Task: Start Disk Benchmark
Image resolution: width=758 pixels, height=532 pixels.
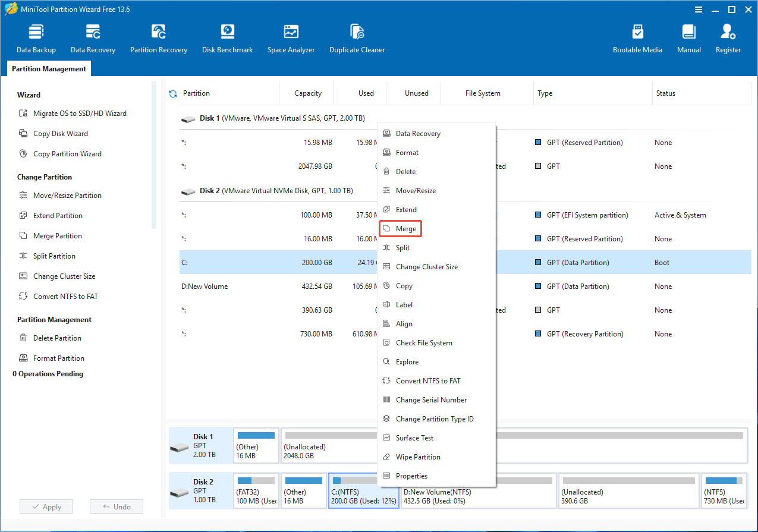Action: click(x=227, y=39)
